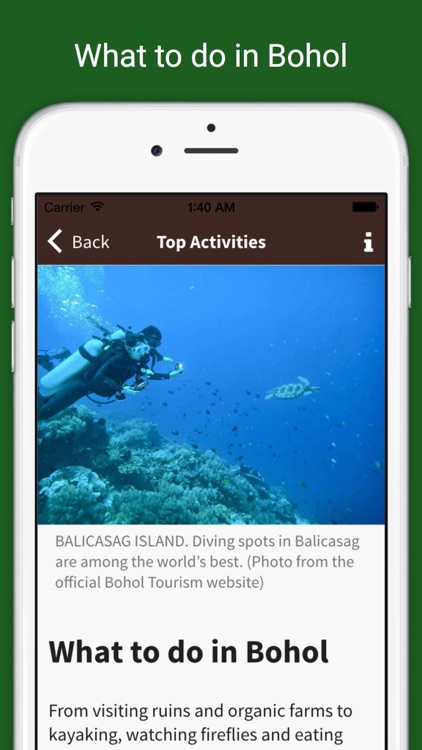Tap the paragraph about visiting ruins
Viewport: 422px width, 750px height.
point(200,723)
